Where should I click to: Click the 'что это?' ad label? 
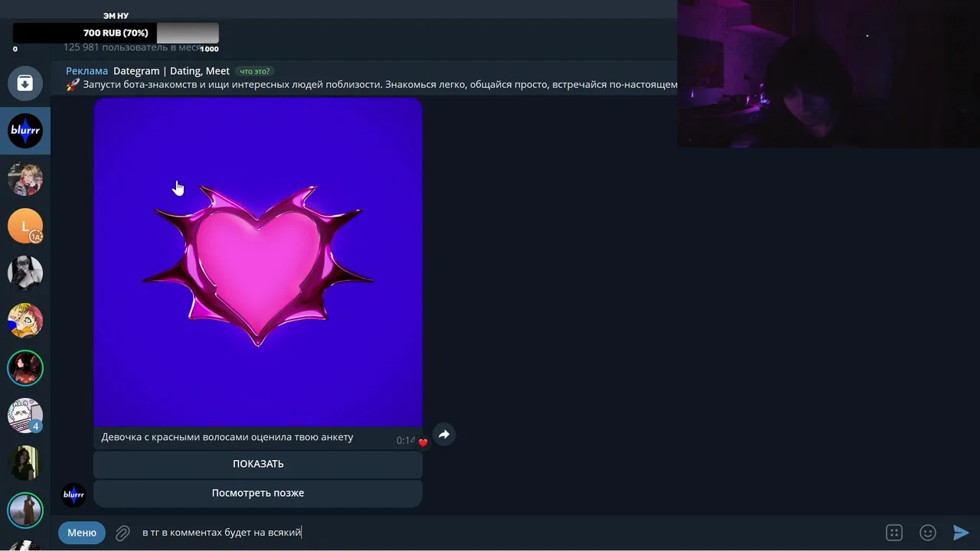click(255, 71)
